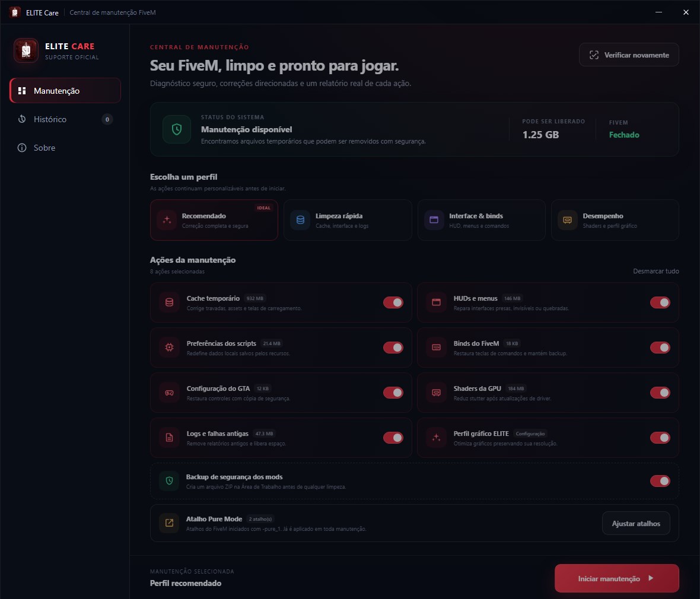700x599 pixels.
Task: Select the Recomendado profile card
Action: coord(214,220)
